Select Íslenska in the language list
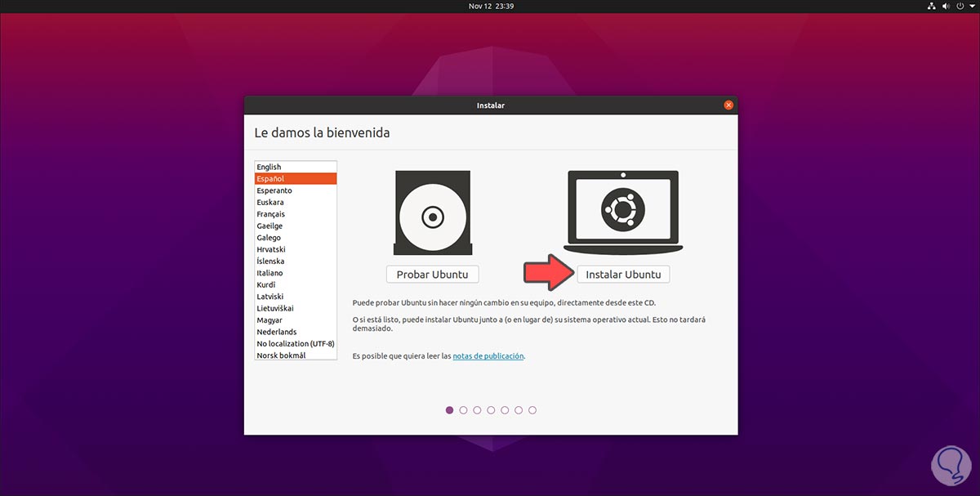This screenshot has width=980, height=496. 296,261
